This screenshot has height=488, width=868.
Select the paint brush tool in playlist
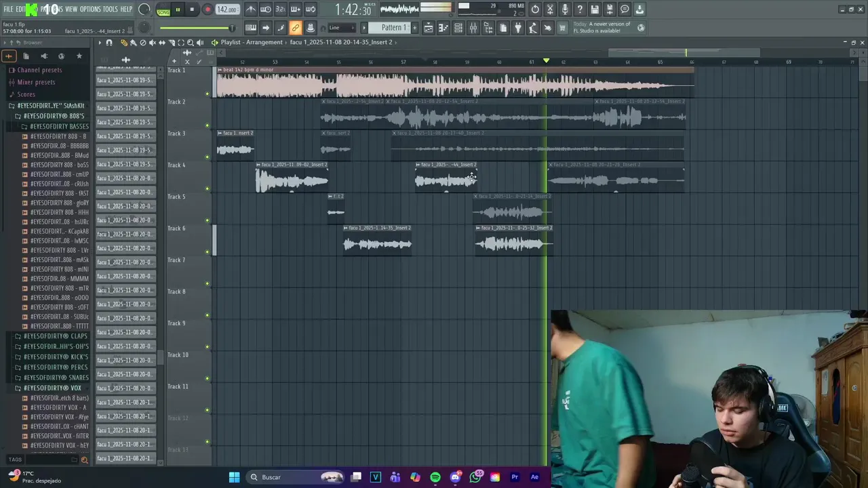click(x=133, y=42)
